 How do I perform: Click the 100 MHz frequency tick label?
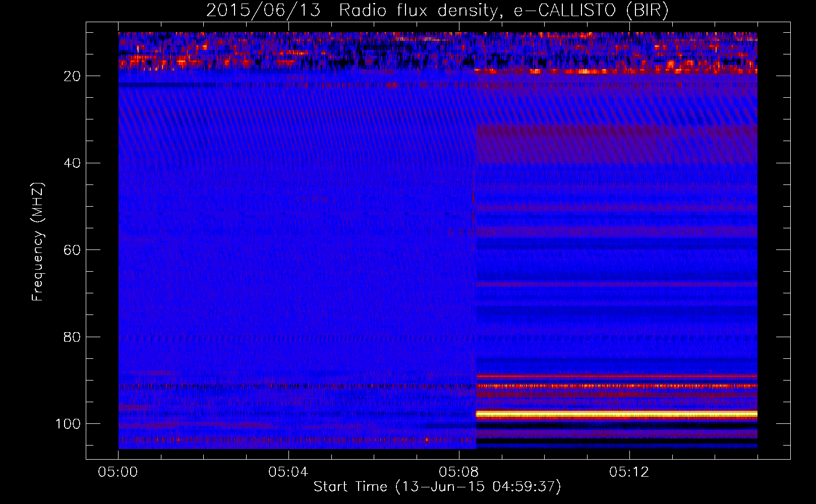[68, 424]
